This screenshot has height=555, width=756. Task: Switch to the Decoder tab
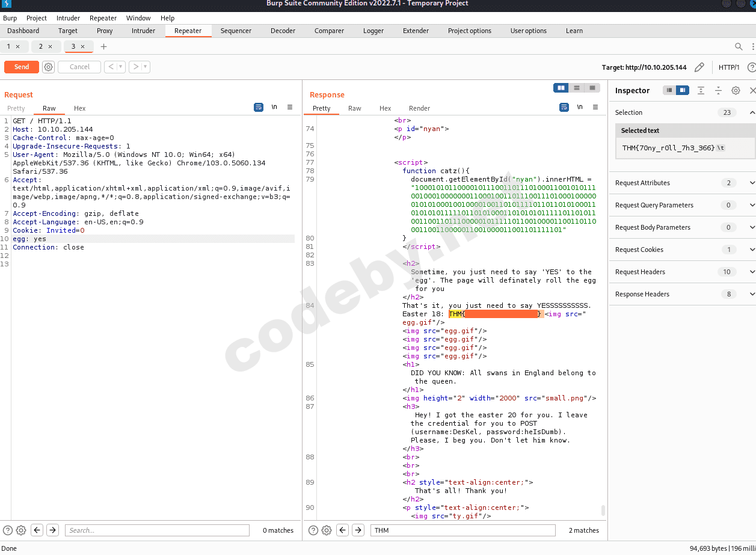pyautogui.click(x=283, y=31)
